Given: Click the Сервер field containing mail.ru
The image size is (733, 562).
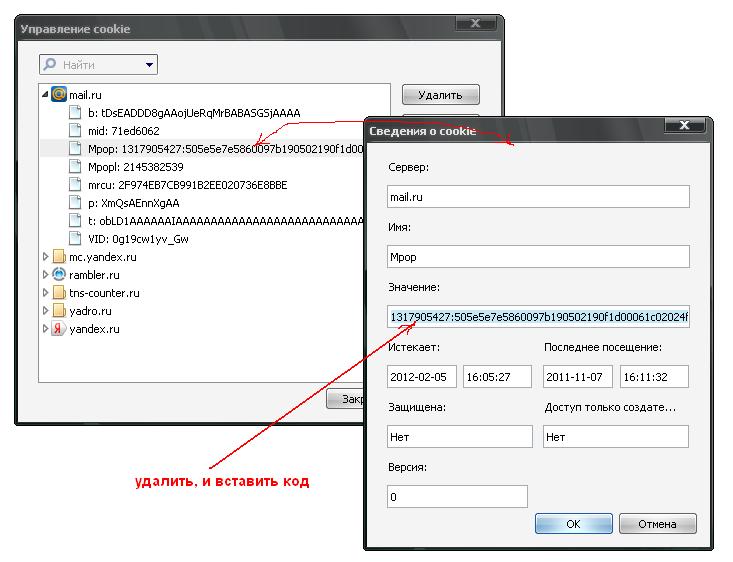Looking at the screenshot, I should click(x=538, y=197).
